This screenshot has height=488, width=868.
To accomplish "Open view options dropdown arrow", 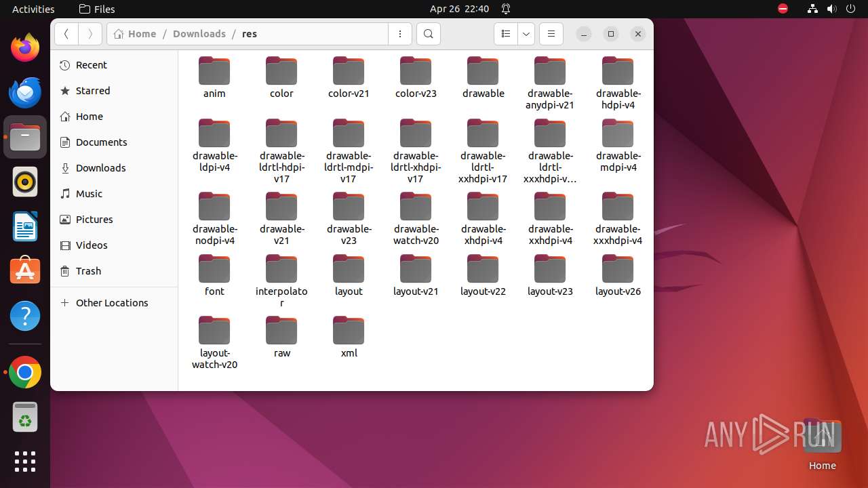I will coord(526,34).
